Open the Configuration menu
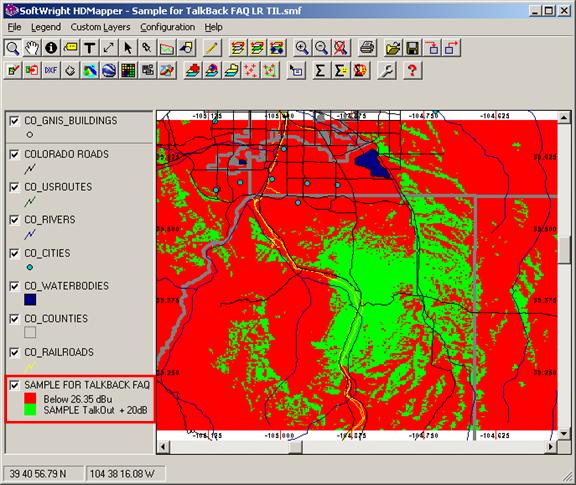Screen dimensions: 576x485 168,27
